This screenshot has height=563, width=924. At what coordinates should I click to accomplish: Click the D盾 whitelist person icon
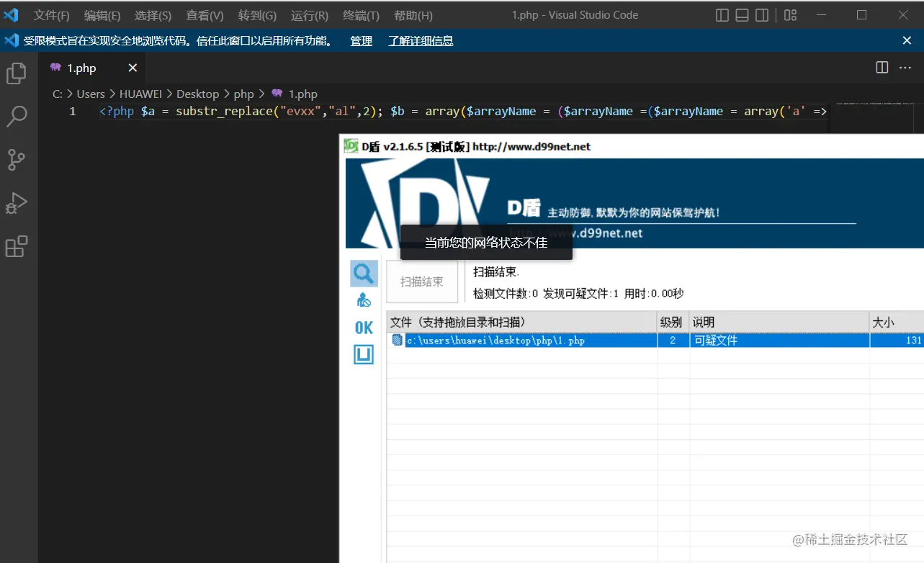pos(363,299)
